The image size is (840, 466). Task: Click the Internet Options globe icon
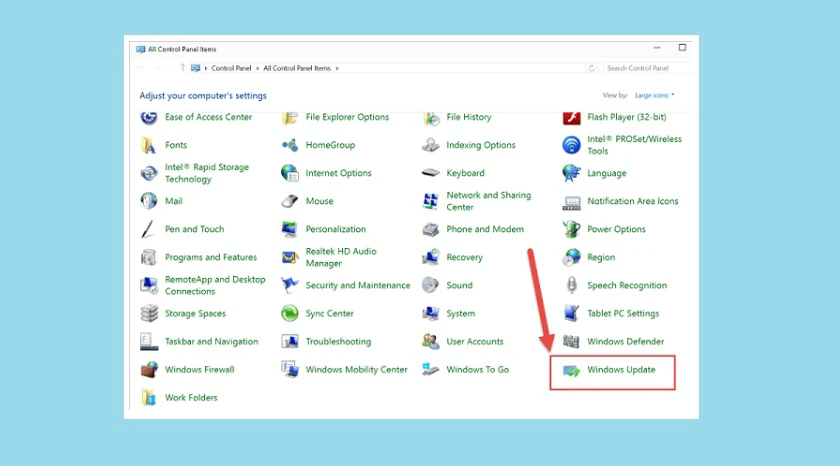(x=290, y=173)
